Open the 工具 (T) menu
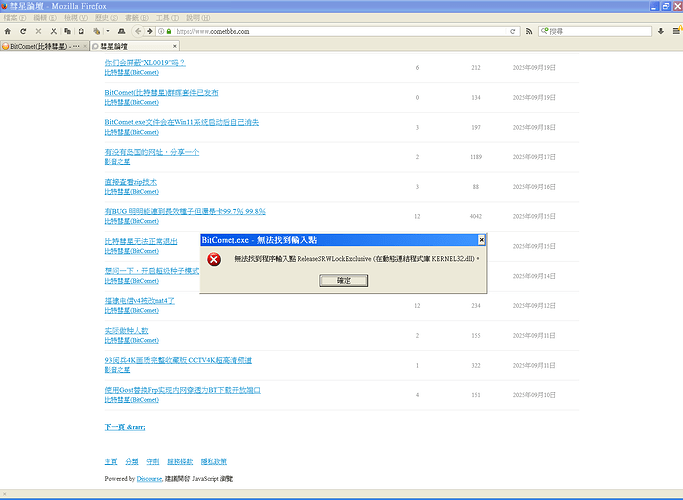The height and width of the screenshot is (500, 683). tap(167, 18)
